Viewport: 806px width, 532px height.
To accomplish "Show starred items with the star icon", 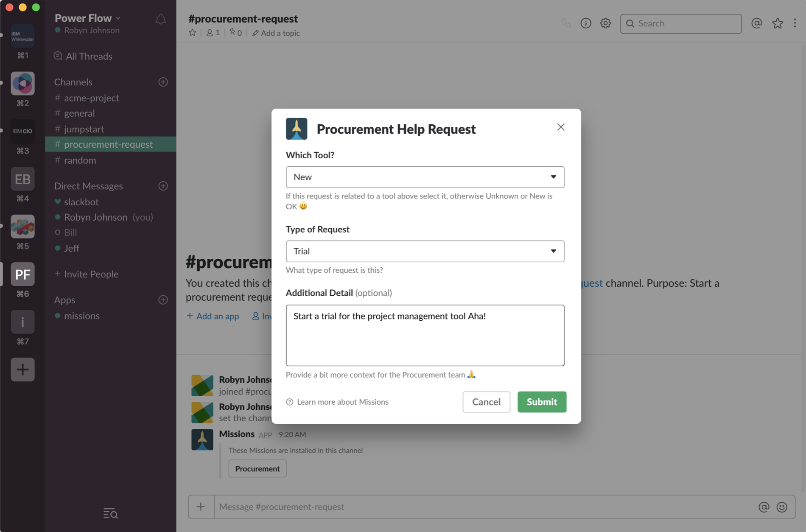I will tap(778, 23).
